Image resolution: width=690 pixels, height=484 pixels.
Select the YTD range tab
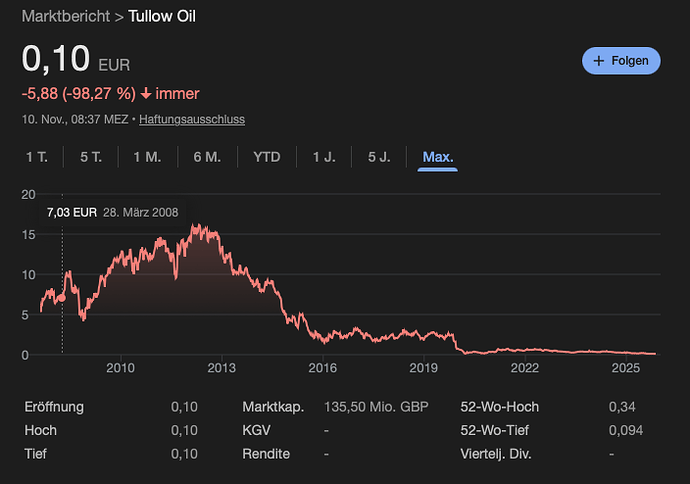(x=267, y=157)
